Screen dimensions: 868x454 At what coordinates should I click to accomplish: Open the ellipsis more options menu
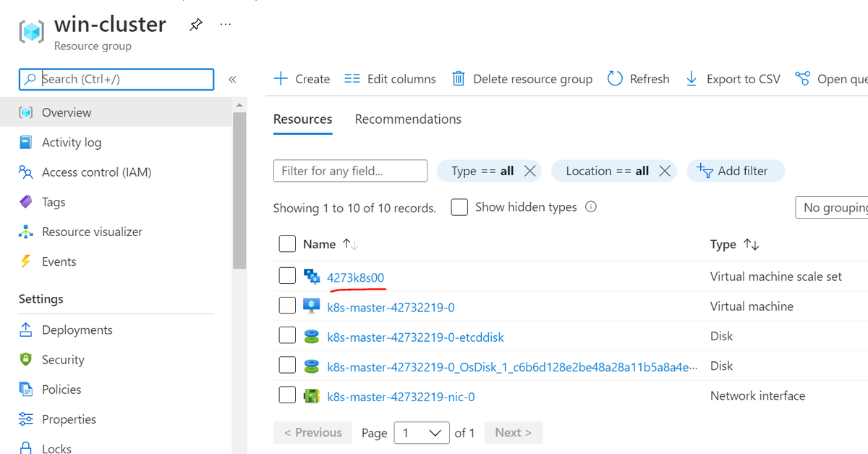click(x=226, y=25)
